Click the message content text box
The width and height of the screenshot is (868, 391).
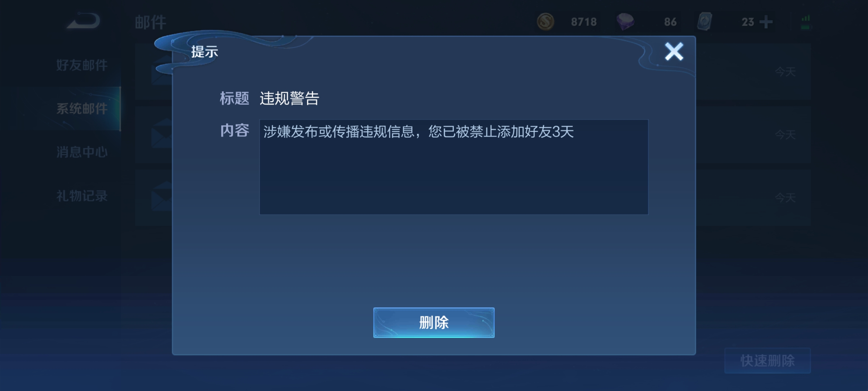click(x=454, y=167)
